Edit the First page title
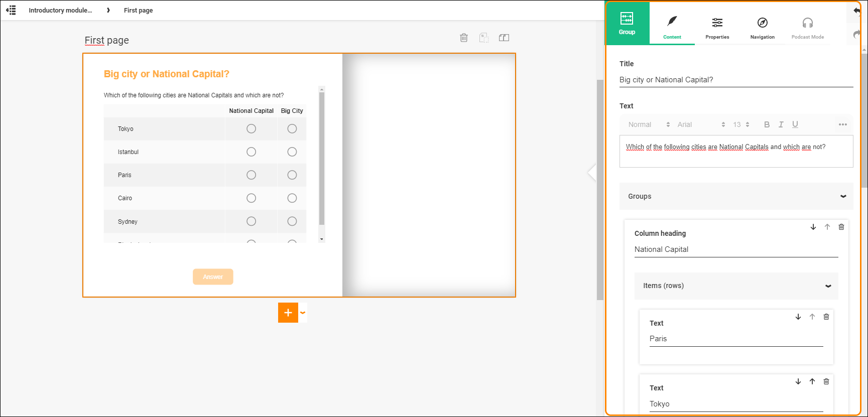This screenshot has height=417, width=868. click(107, 40)
